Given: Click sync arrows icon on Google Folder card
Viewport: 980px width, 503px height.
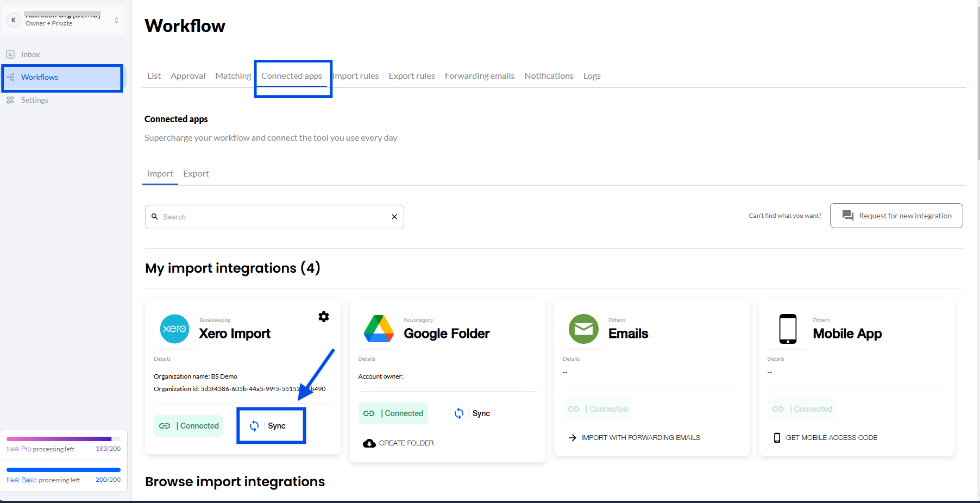Looking at the screenshot, I should click(459, 413).
